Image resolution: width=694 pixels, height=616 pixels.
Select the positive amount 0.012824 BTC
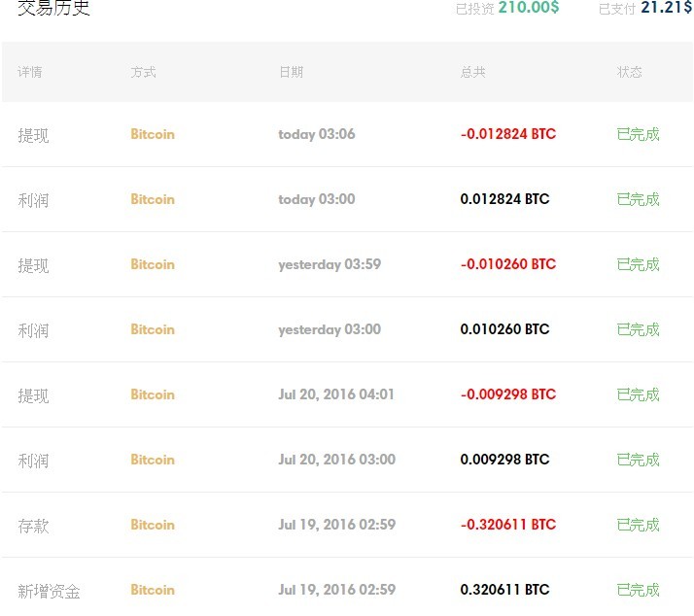pos(505,199)
